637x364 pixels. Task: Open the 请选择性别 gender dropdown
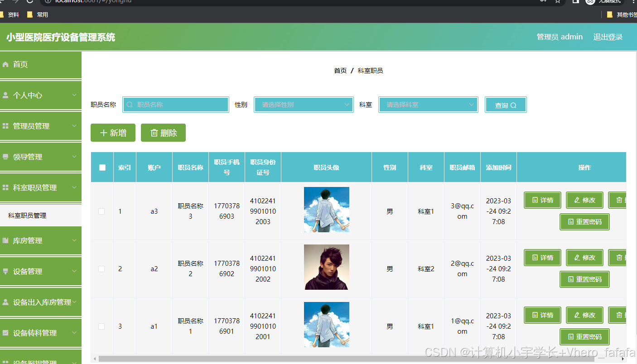[x=304, y=105]
